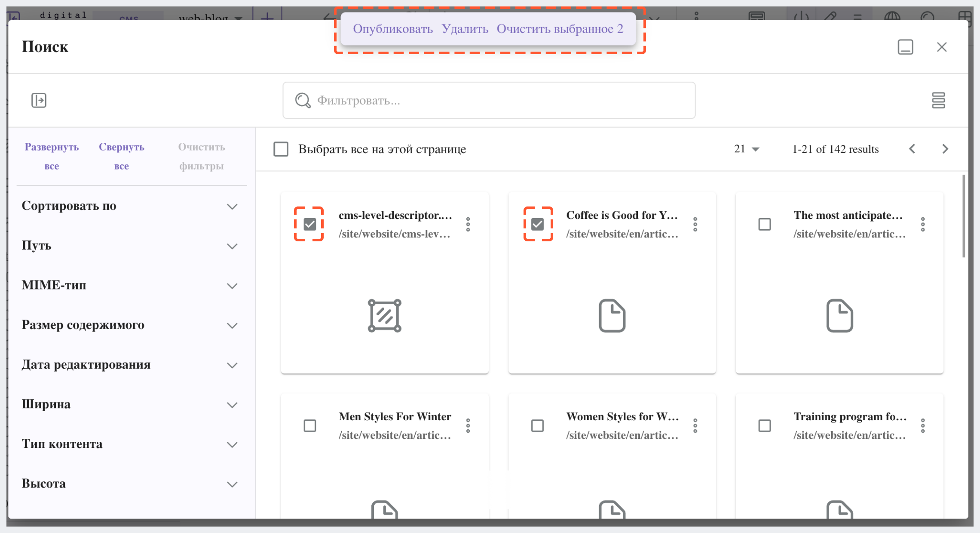Expand the Ширина filter section
Image resolution: width=980 pixels, height=533 pixels.
129,404
